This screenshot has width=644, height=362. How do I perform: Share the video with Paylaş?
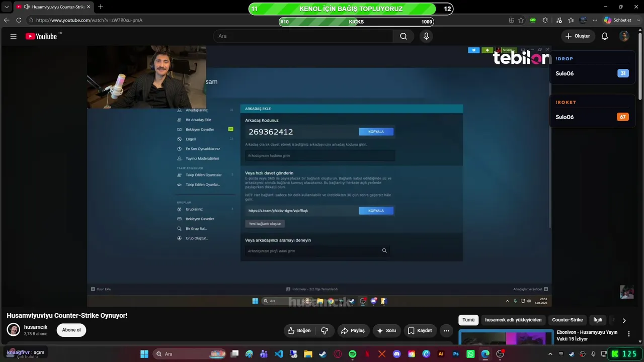click(x=353, y=330)
